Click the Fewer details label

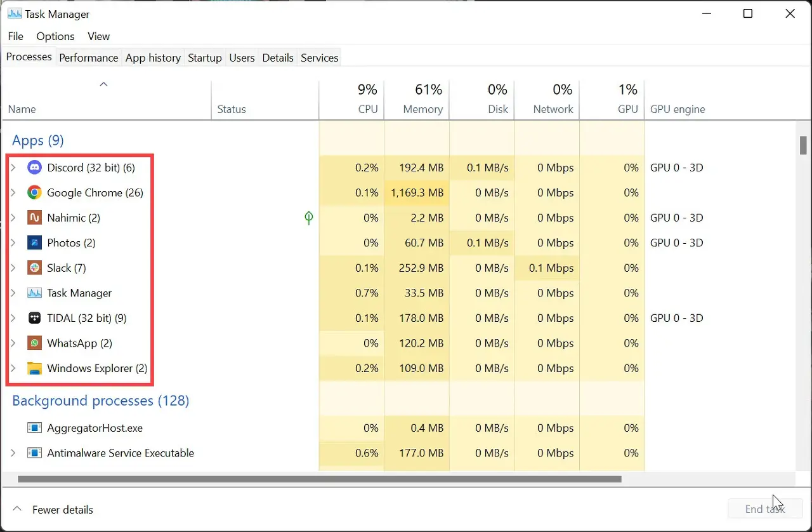pos(63,510)
